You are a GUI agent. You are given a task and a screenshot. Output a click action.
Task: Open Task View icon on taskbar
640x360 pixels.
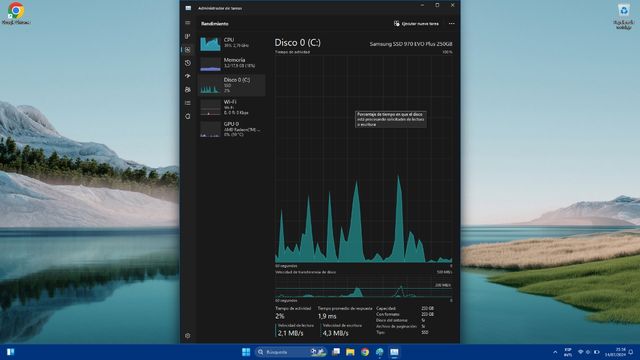(x=336, y=352)
